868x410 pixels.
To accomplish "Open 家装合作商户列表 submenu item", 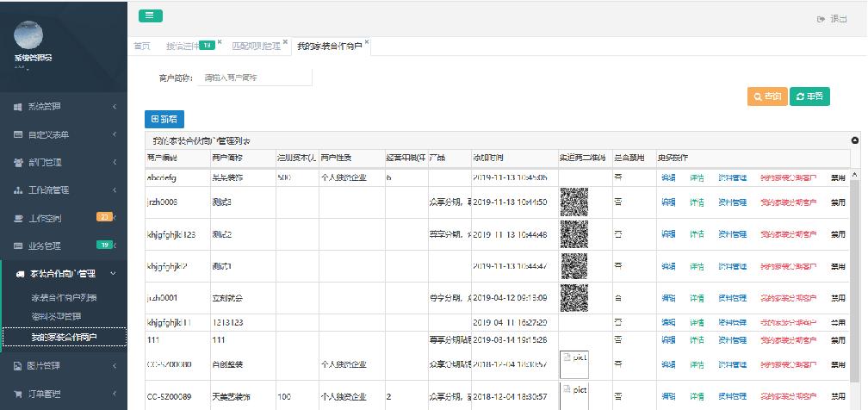I will point(65,297).
